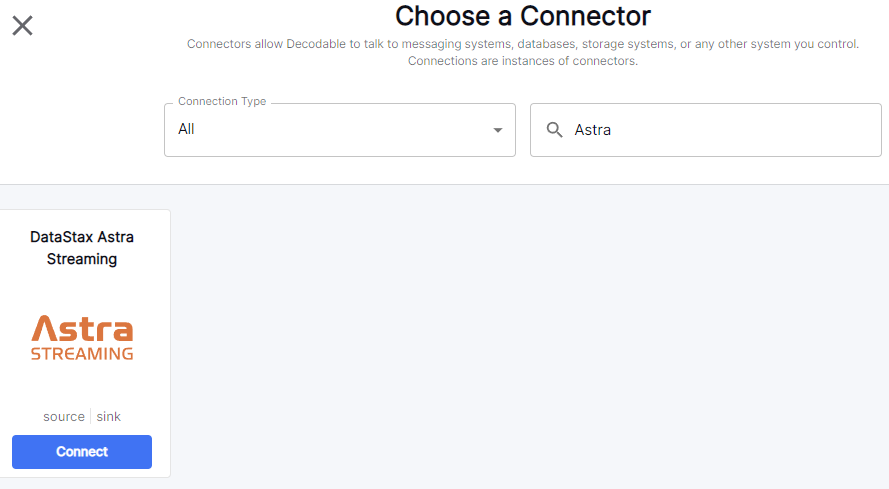This screenshot has height=489, width=889.
Task: Close the connector chooser with the X
Action: pos(22,26)
